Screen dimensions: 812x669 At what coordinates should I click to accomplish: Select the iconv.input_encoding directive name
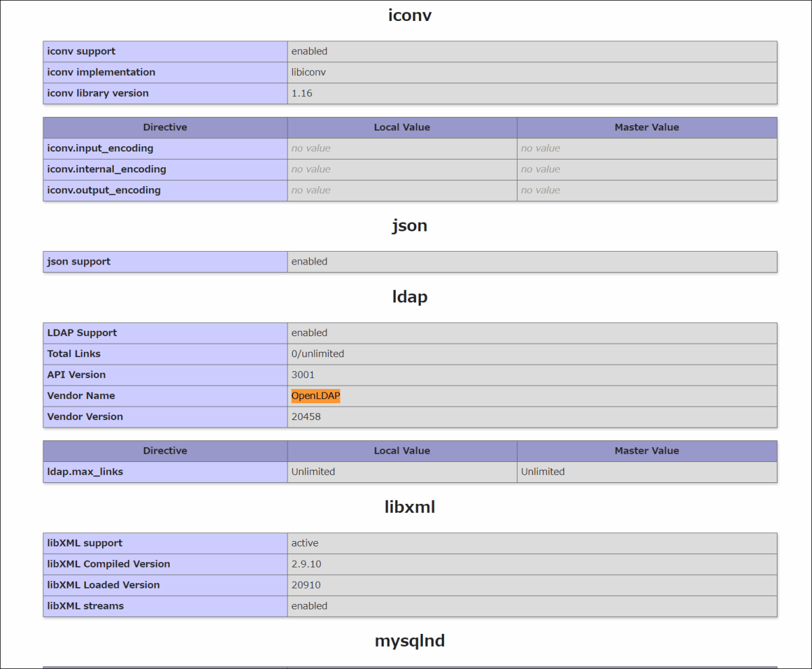coord(100,148)
